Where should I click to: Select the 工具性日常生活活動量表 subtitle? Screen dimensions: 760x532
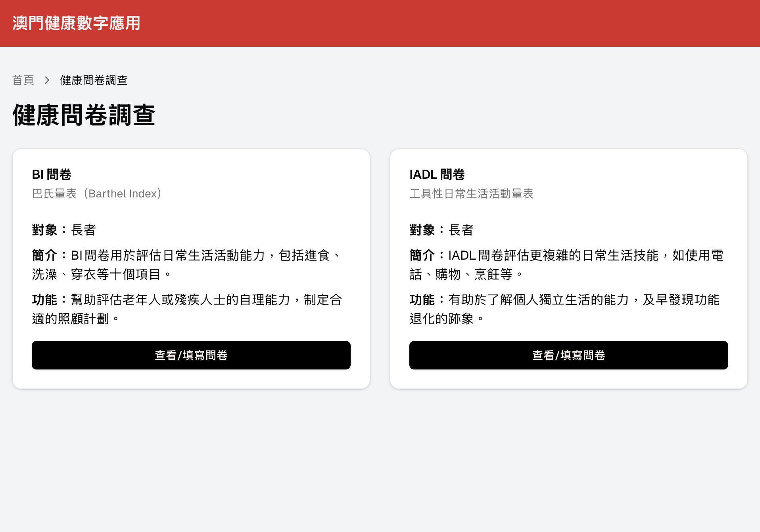pos(471,193)
